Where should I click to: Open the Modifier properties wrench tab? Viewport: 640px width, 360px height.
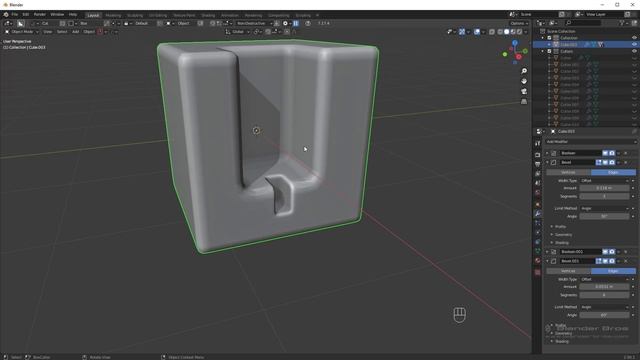click(x=538, y=213)
